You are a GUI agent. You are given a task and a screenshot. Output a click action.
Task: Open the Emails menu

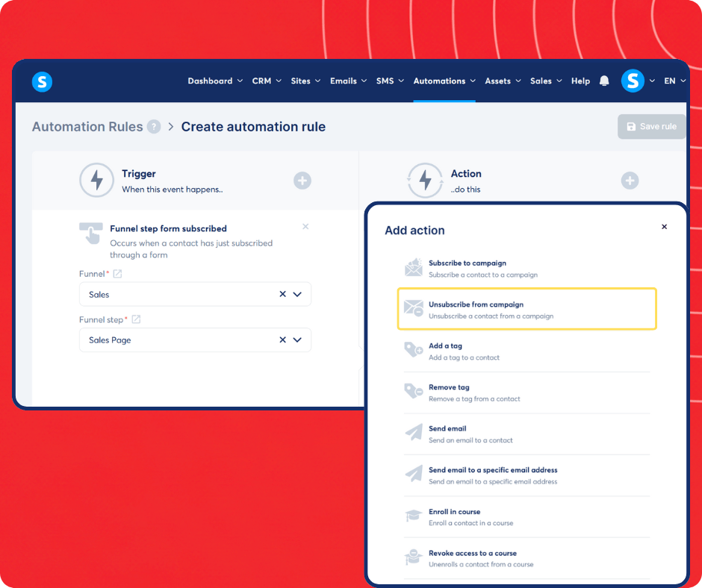(x=348, y=81)
